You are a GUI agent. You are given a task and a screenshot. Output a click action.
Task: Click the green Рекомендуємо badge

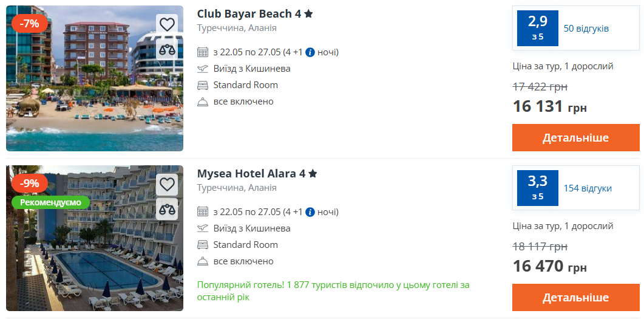tap(50, 202)
